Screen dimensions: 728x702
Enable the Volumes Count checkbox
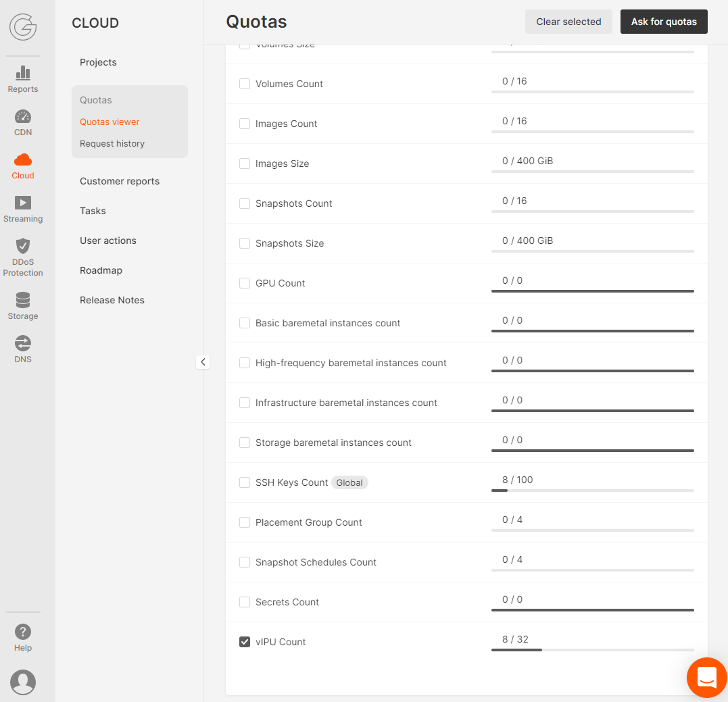click(x=244, y=84)
